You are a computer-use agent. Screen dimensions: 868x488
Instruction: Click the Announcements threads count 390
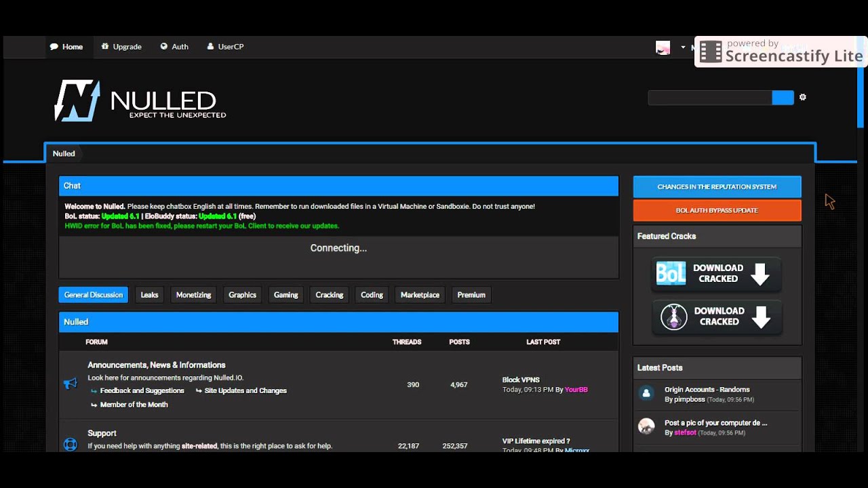pyautogui.click(x=413, y=385)
